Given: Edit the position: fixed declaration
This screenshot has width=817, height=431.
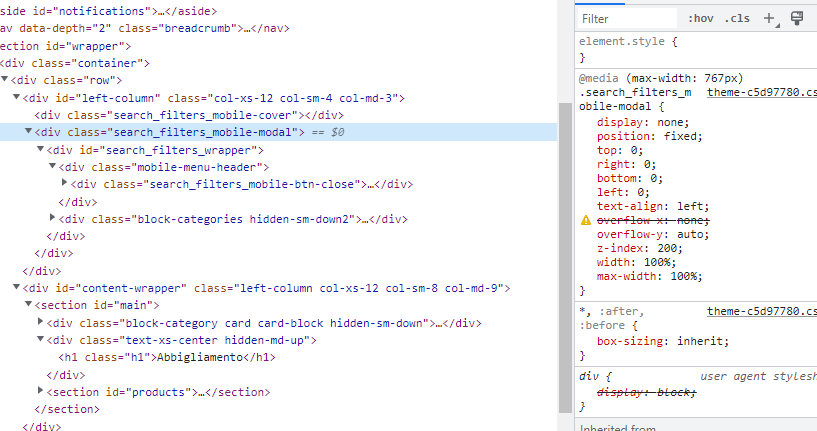Looking at the screenshot, I should [x=650, y=137].
